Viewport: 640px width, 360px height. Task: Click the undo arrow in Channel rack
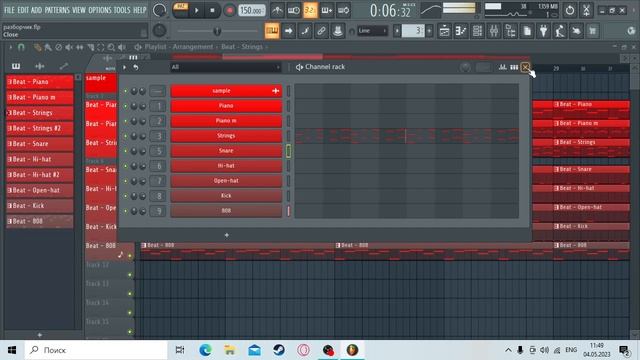(x=136, y=67)
